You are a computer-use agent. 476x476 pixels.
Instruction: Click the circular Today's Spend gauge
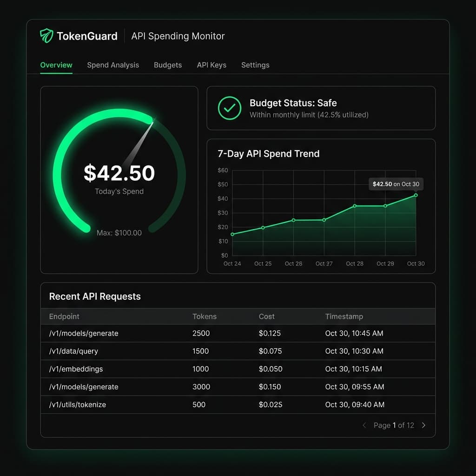click(x=119, y=173)
